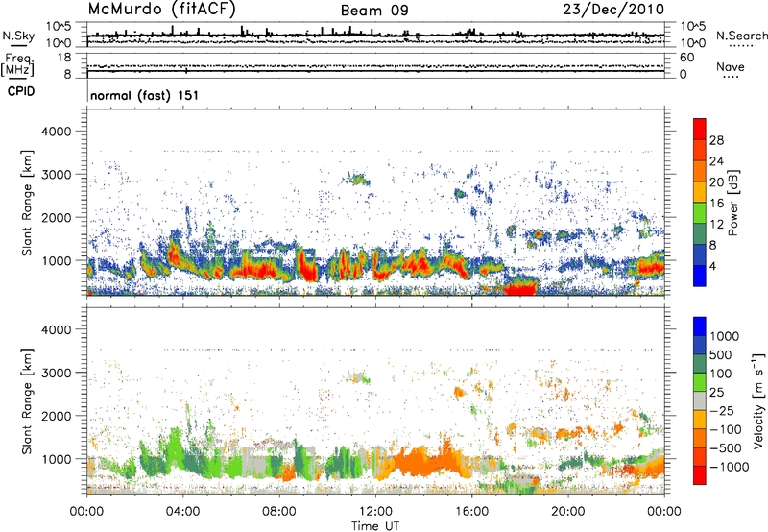
Task: Click the "−500" tick on Velocity colorbar
Action: pyautogui.click(x=725, y=448)
